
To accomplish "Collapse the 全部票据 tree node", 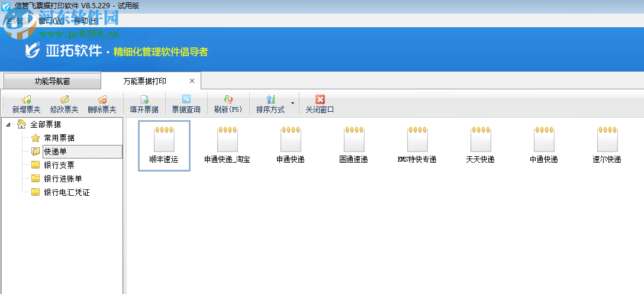I will coord(9,124).
